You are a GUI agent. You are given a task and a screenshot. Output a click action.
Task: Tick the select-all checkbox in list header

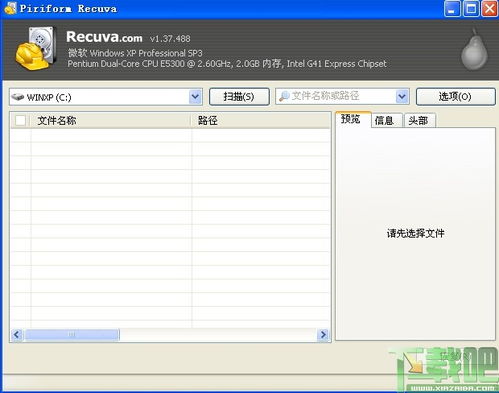(20, 120)
